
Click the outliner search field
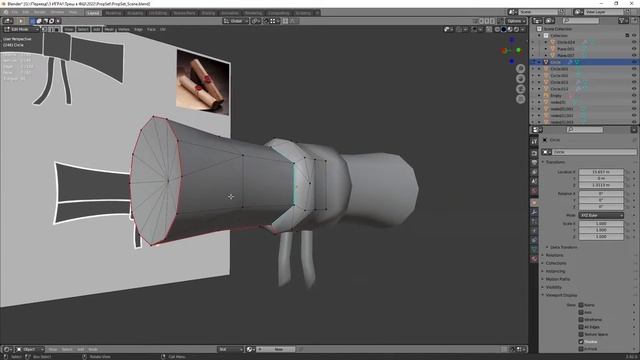click(580, 20)
